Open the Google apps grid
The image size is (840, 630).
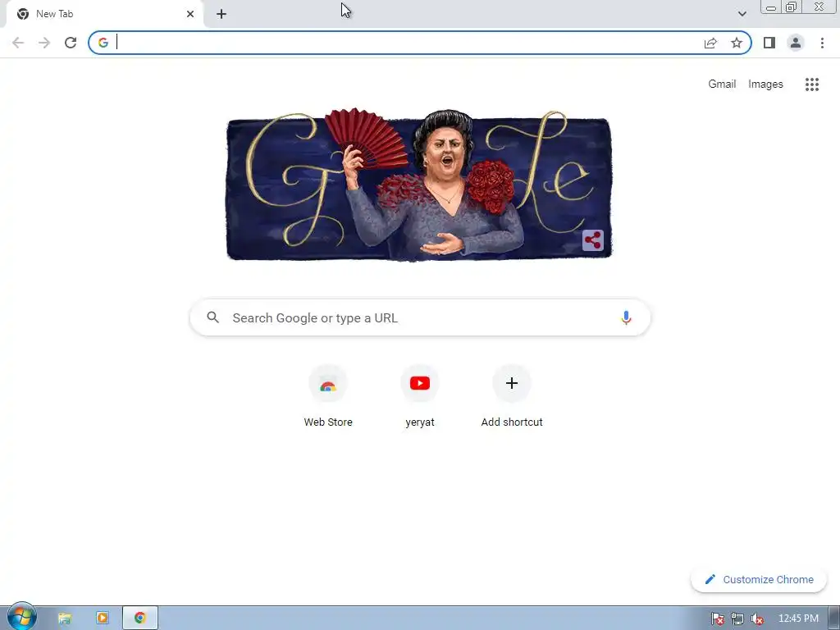pos(811,84)
